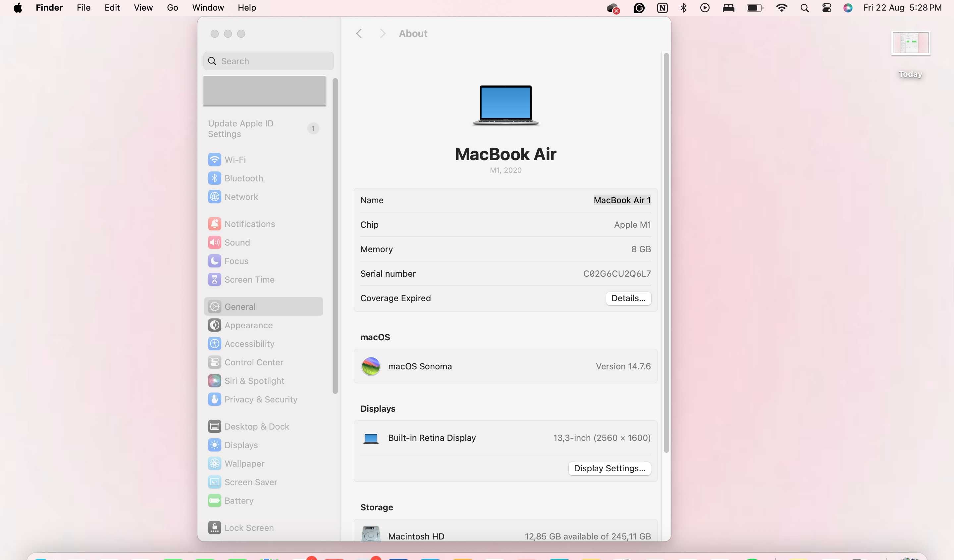The image size is (954, 560).
Task: Go forward with the right chevron
Action: point(383,34)
